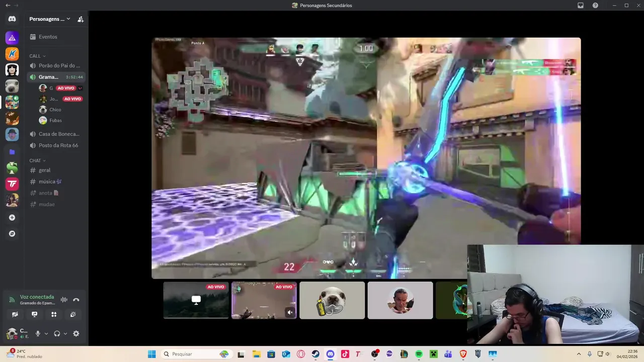
Task: Start screen share from voice panel
Action: click(34, 314)
